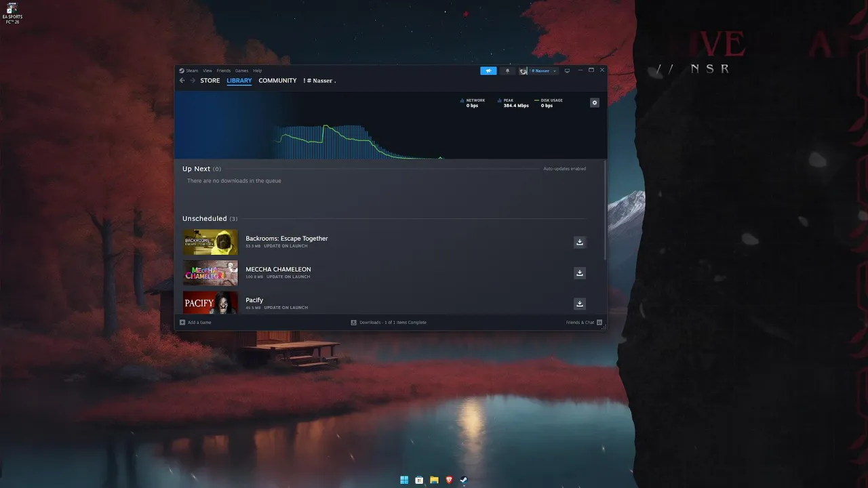Open the blue announcements megaphone button
The image size is (868, 488).
tap(488, 70)
